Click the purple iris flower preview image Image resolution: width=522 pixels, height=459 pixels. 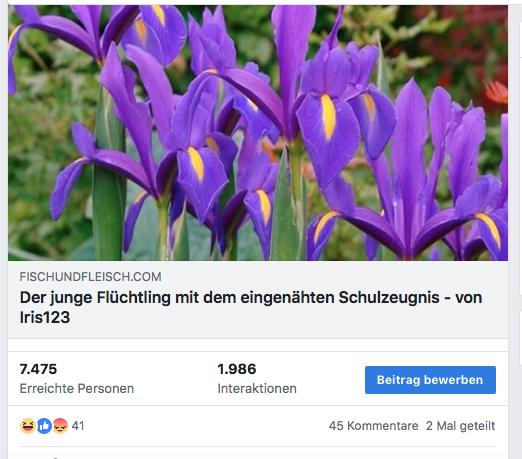[x=258, y=133]
